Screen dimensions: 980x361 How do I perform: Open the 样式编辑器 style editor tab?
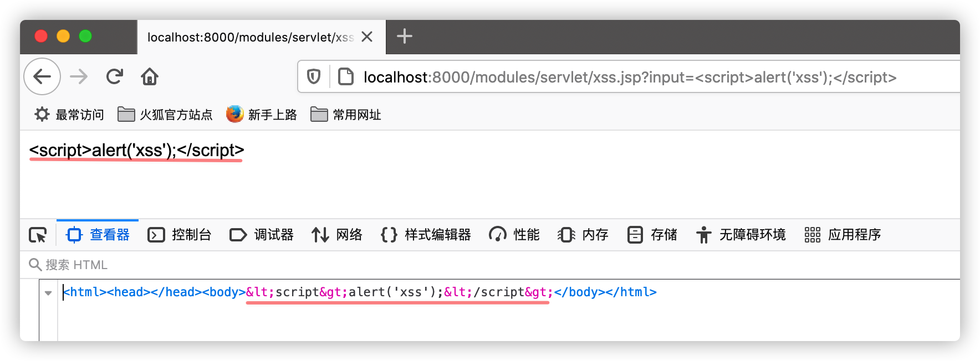[426, 235]
